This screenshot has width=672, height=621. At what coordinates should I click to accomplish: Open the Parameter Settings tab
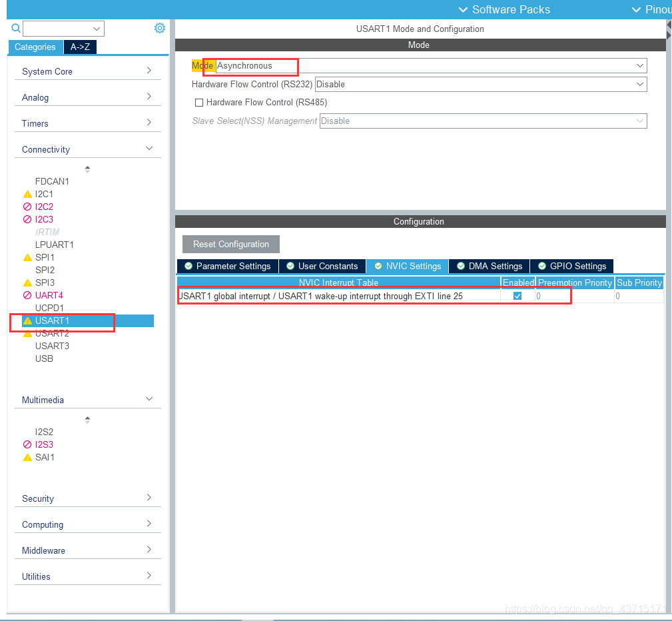coord(228,266)
